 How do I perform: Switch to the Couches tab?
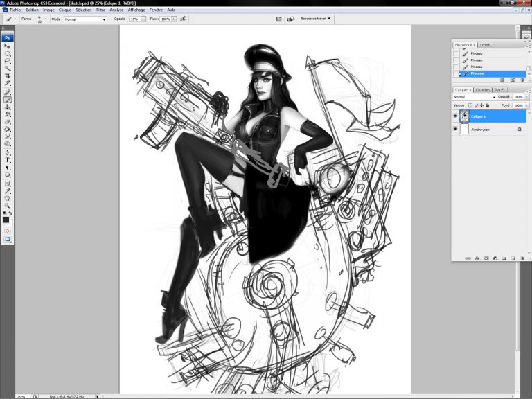point(482,90)
